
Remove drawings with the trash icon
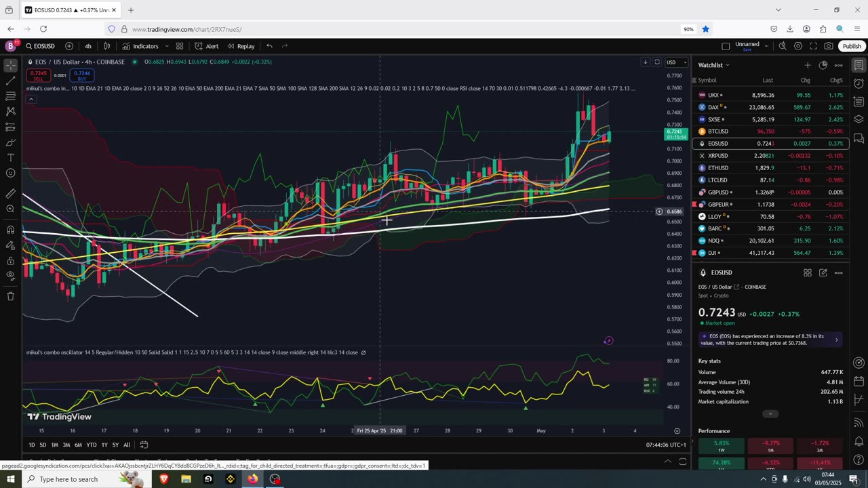click(x=10, y=296)
